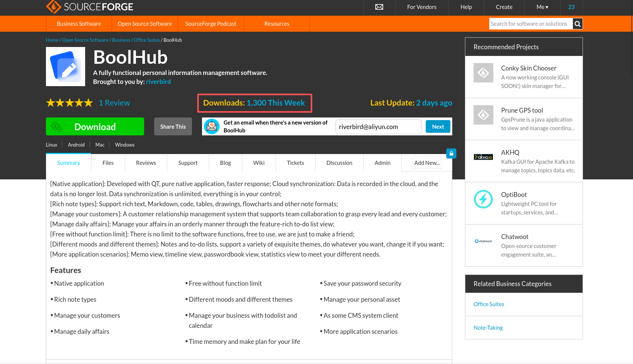Open the Business Software menu
The height and width of the screenshot is (364, 633).
click(x=79, y=24)
